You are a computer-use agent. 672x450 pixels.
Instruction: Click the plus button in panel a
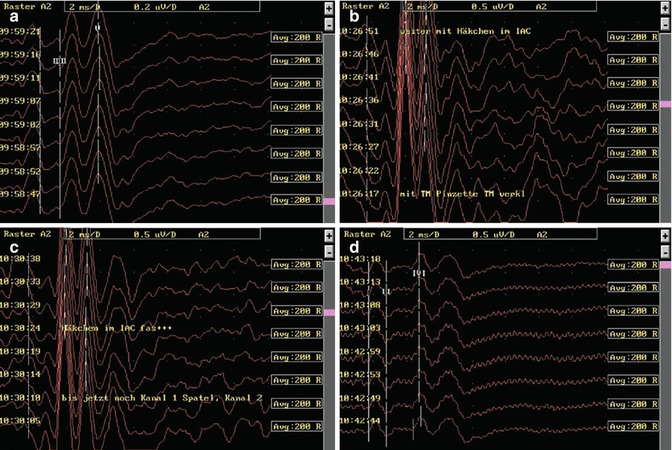coord(330,7)
